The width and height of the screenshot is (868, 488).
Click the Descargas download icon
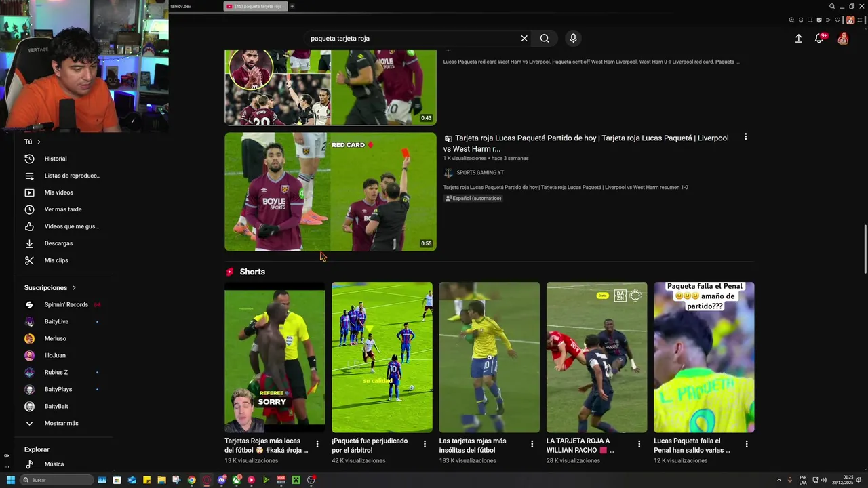[29, 243]
